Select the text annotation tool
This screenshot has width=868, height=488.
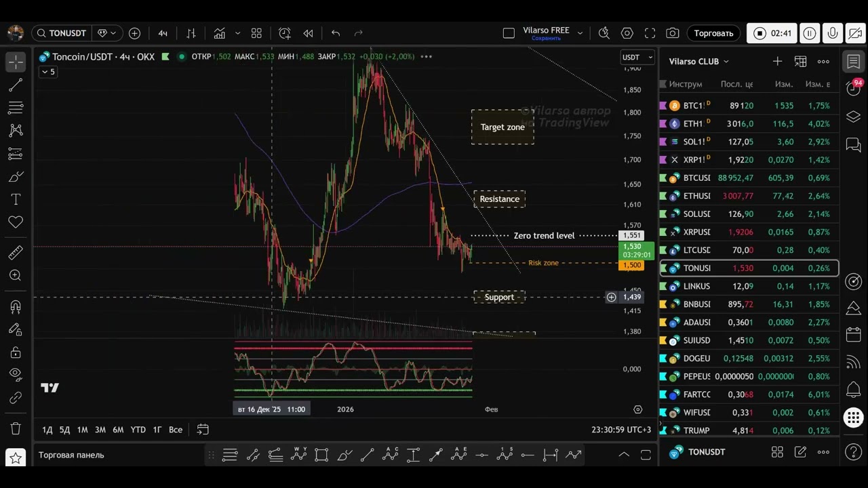point(16,199)
